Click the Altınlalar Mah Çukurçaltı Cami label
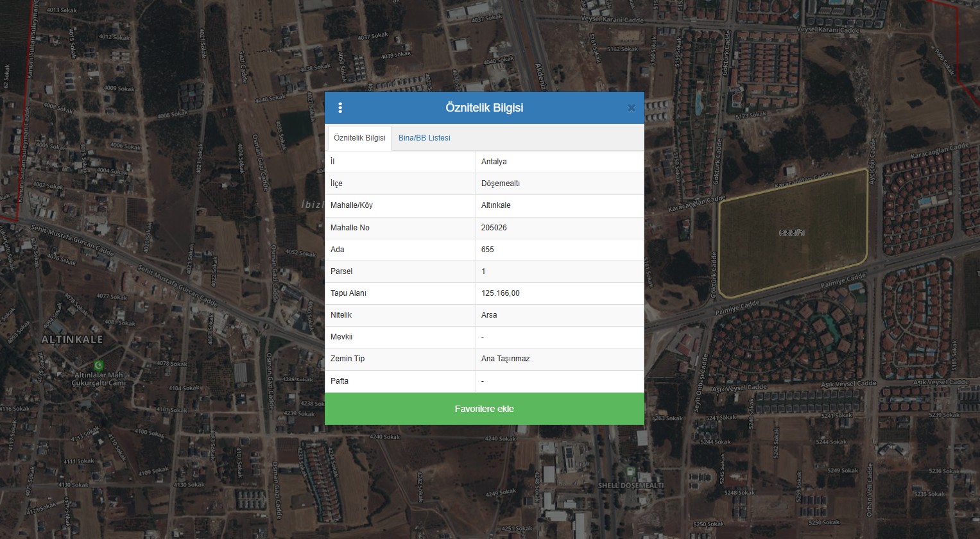Viewport: 980px width, 539px height. (x=99, y=379)
